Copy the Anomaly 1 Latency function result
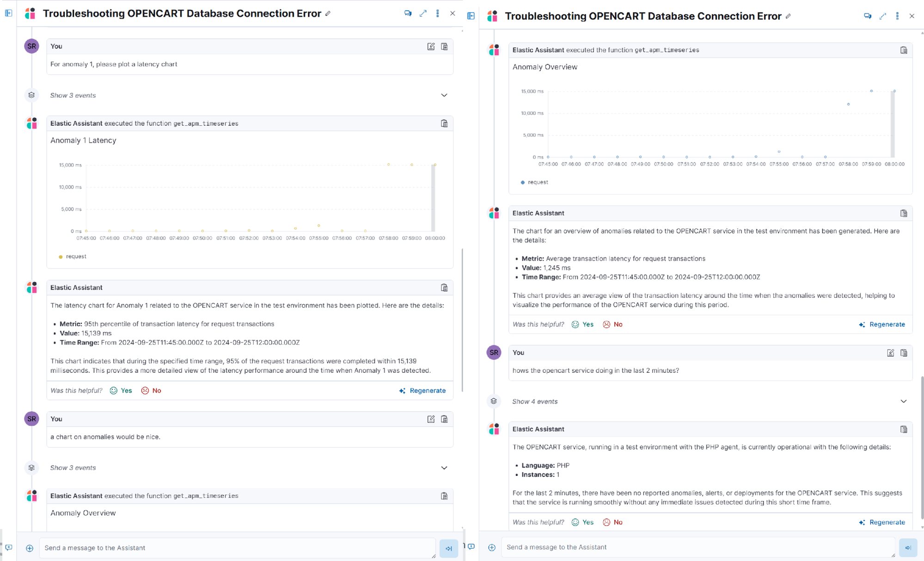The image size is (924, 561). point(444,123)
